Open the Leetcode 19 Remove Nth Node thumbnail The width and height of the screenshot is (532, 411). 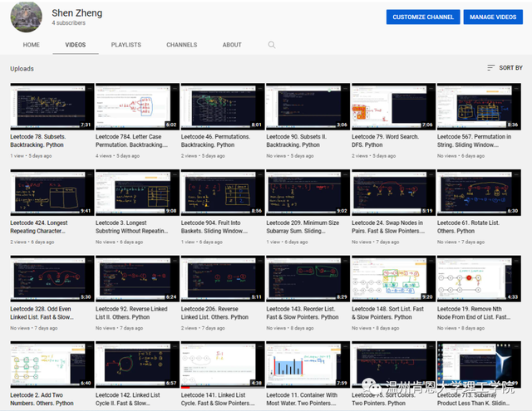(479, 278)
